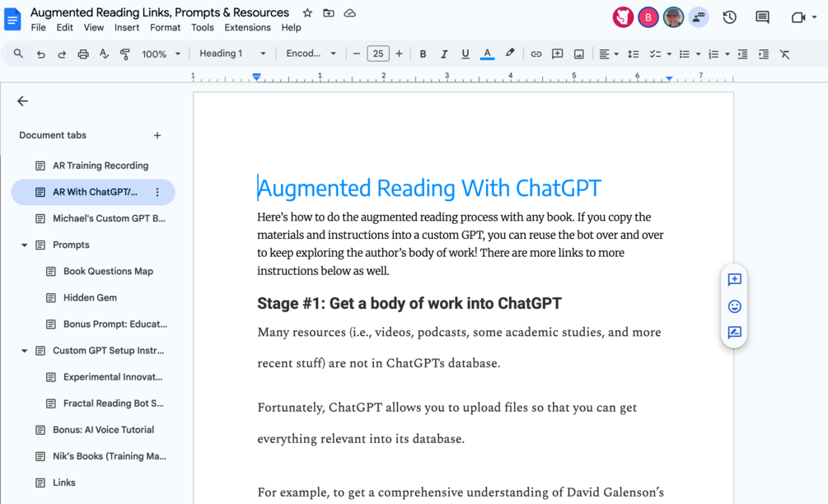Toggle italic formatting
828x504 pixels.
point(444,54)
